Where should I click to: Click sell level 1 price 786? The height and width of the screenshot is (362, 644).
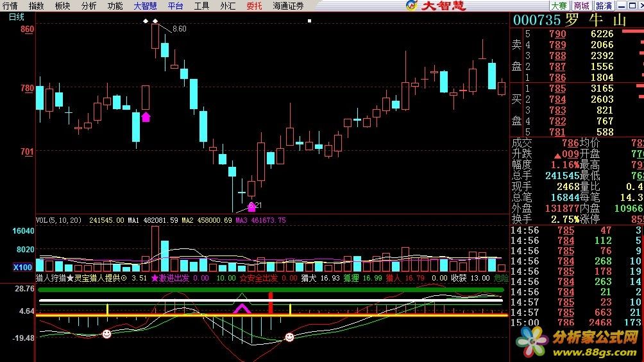pyautogui.click(x=558, y=78)
